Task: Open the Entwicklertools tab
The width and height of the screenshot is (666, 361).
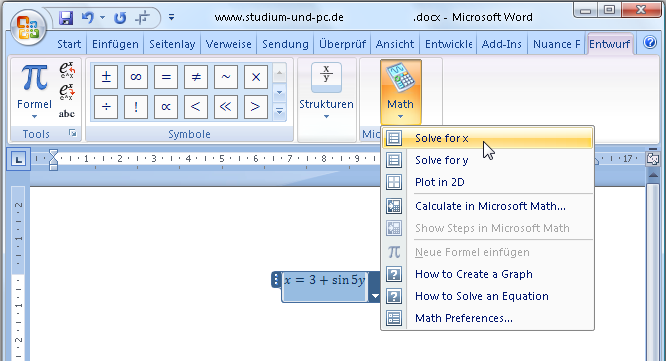Action: click(x=449, y=44)
